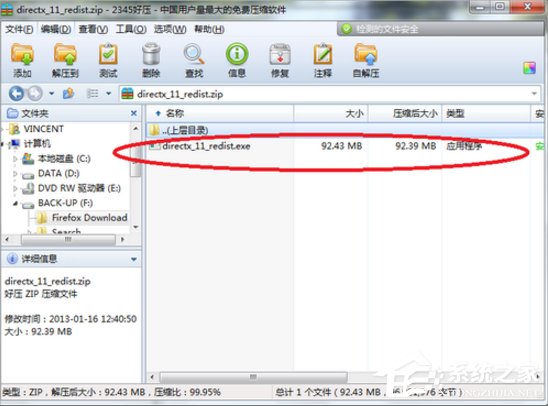Screen dimensions: 548x406
Task: Click the 修复 (Repair) toolbar icon
Action: coord(280,60)
